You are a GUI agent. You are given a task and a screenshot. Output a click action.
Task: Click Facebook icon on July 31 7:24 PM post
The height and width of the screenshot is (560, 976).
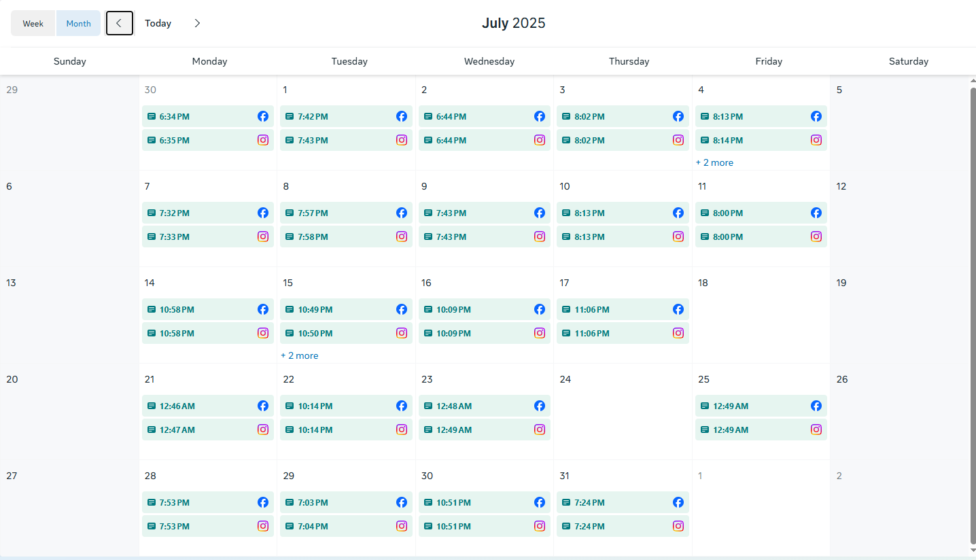point(678,502)
